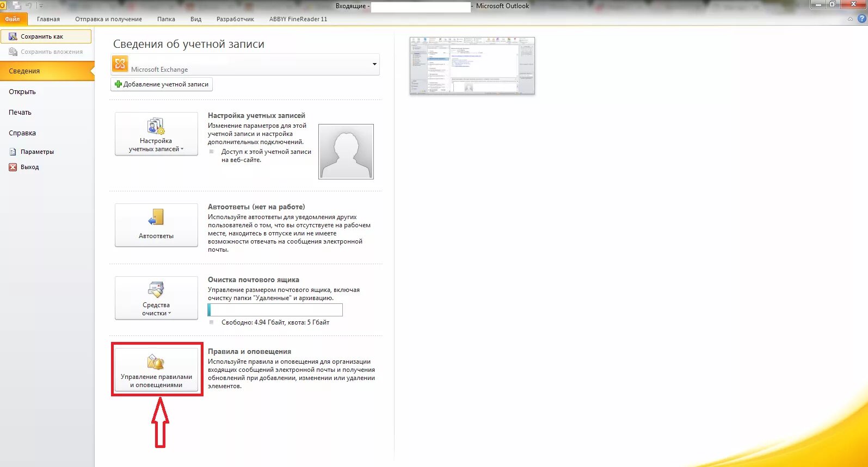The width and height of the screenshot is (868, 467).
Task: Open the ABBYY FineReader 11 tab
Action: click(298, 19)
